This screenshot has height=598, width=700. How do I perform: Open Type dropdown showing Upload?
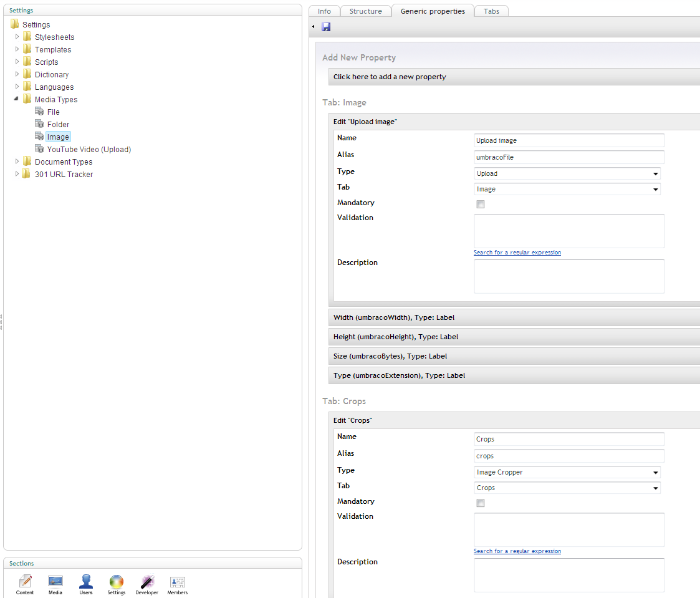pos(567,174)
